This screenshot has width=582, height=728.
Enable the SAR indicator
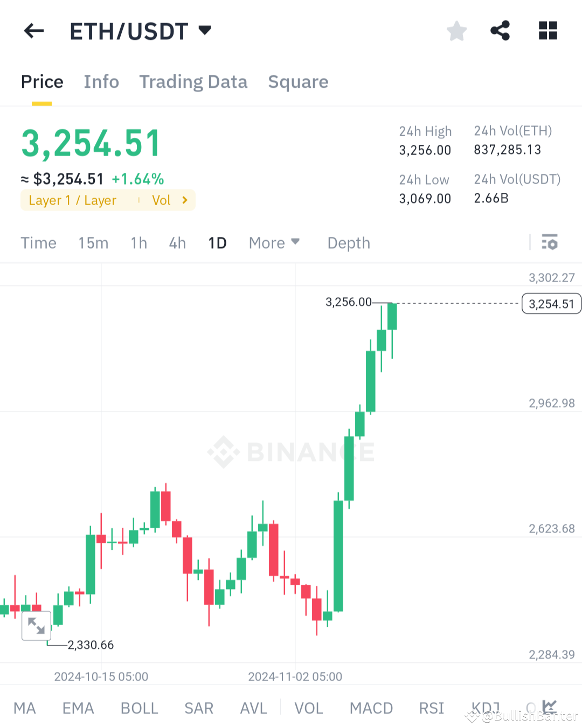point(199,708)
